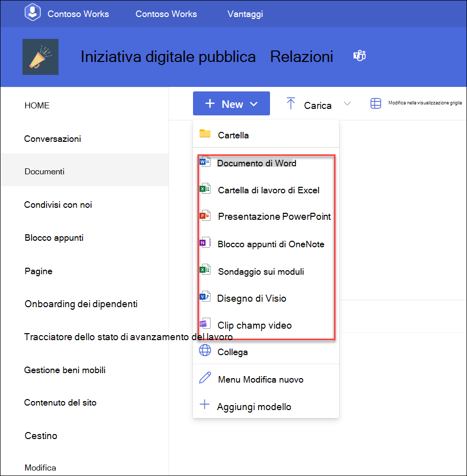Click the plus icon on the New button
The image size is (467, 476).
210,103
